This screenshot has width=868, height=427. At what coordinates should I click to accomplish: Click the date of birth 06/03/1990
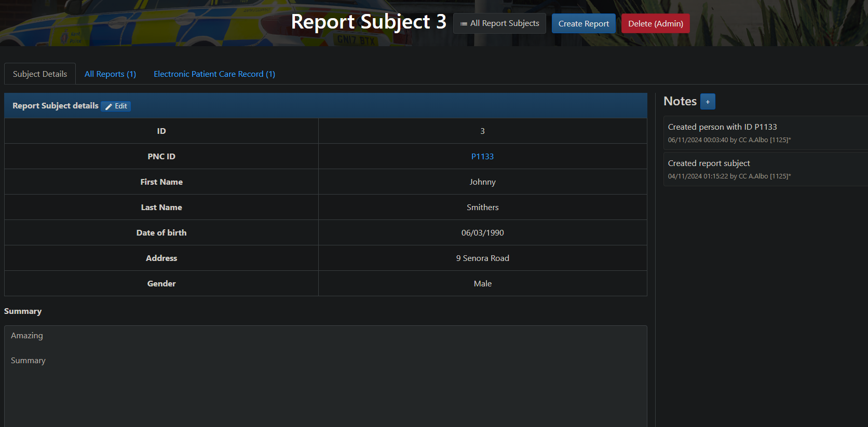point(482,233)
